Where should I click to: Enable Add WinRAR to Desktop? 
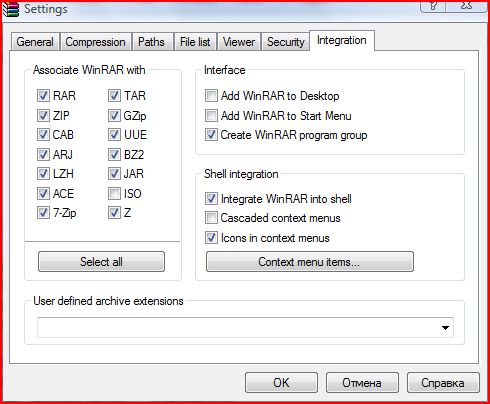(x=211, y=96)
